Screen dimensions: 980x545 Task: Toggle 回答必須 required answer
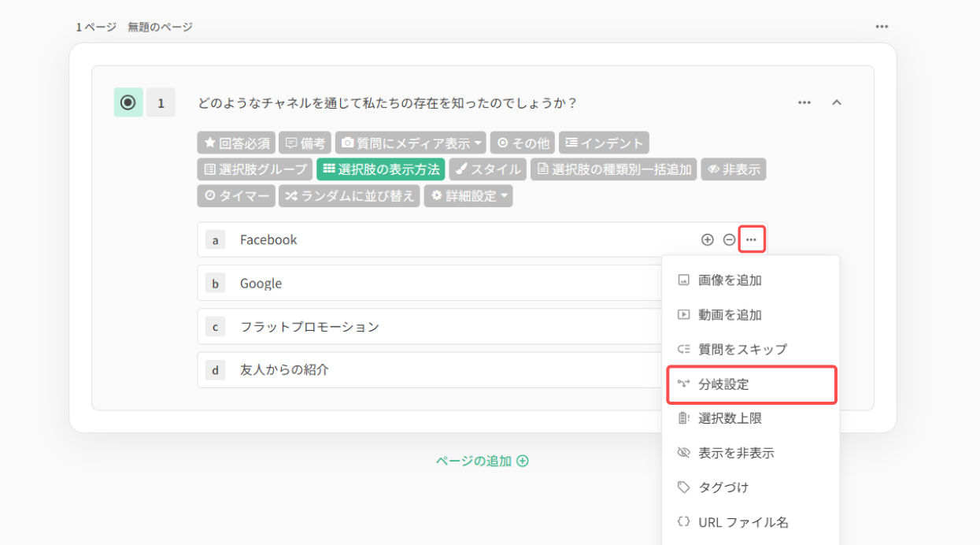(236, 143)
